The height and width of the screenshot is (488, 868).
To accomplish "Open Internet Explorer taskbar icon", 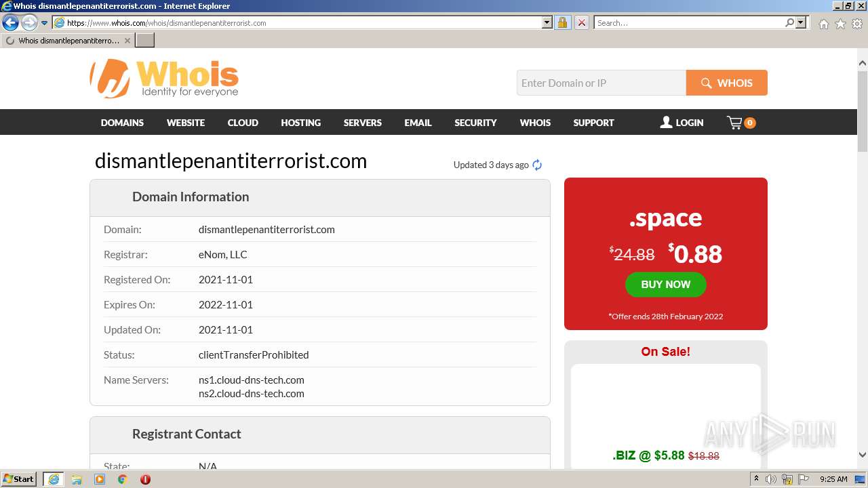I will [53, 479].
